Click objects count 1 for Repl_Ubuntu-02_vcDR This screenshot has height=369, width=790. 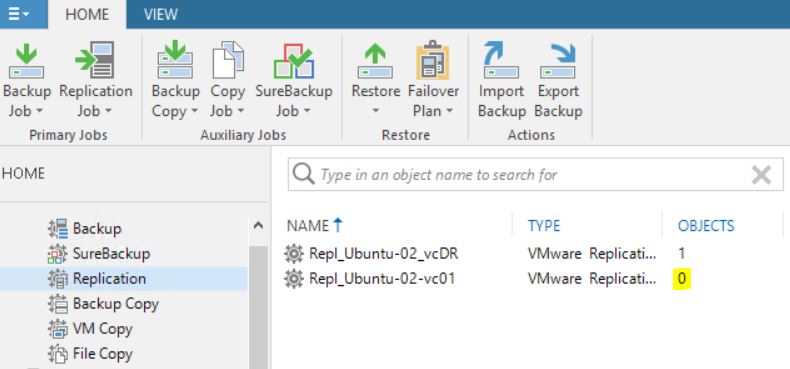click(682, 254)
